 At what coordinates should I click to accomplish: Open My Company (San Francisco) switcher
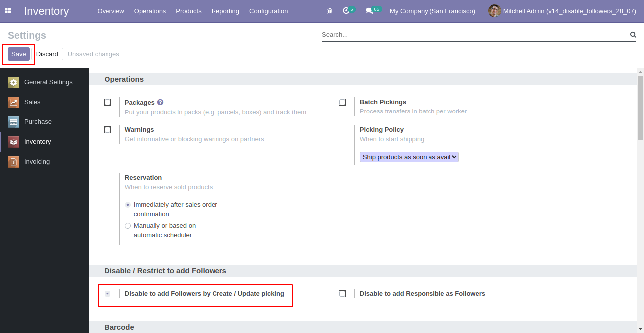[432, 11]
